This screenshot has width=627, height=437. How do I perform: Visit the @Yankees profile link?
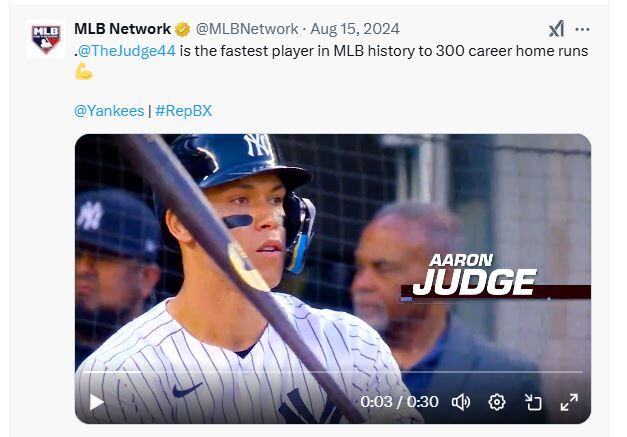109,110
